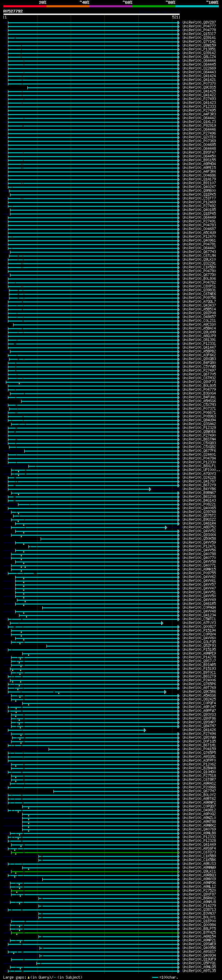Open the UniRef100_Q2XTE0 hit label

pyautogui.click(x=199, y=137)
